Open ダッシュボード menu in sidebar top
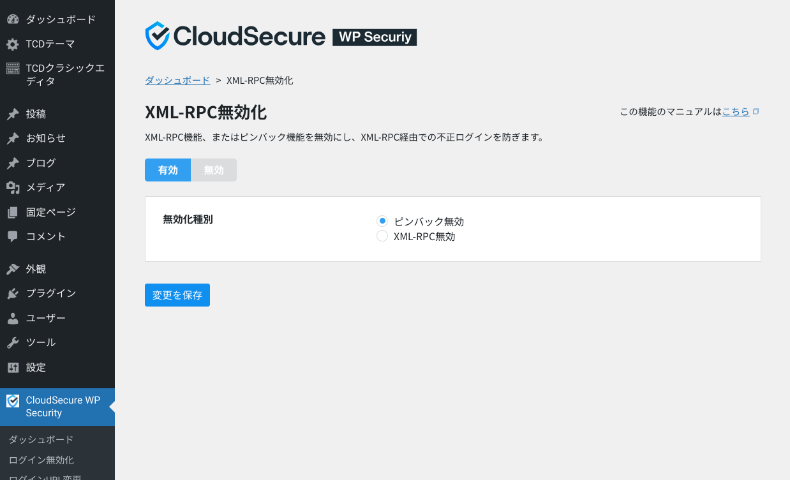The width and height of the screenshot is (790, 480). pyautogui.click(x=60, y=19)
